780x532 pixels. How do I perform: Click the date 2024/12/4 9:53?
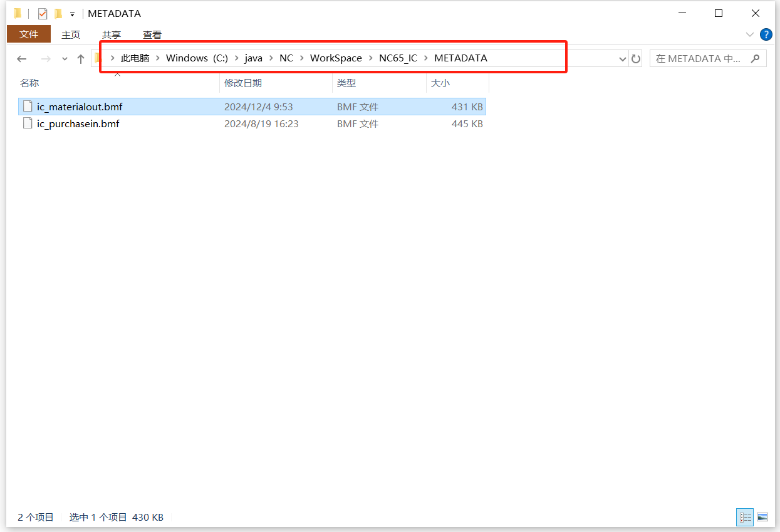259,107
